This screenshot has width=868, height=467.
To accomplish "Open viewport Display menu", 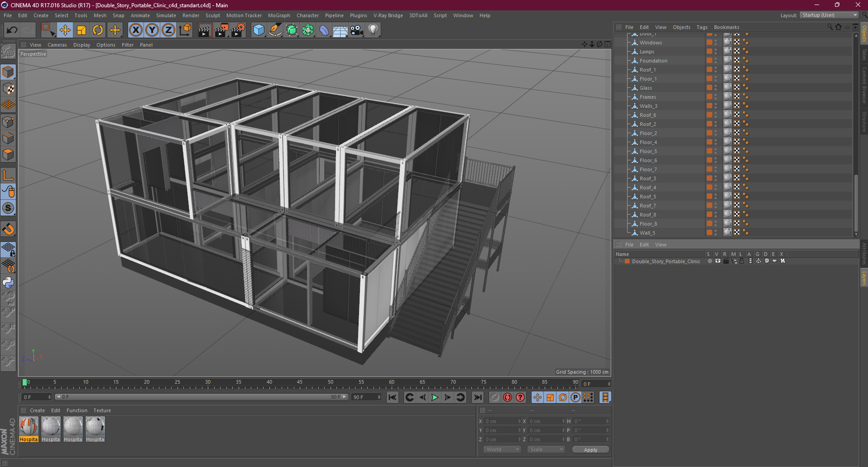I will coord(82,45).
